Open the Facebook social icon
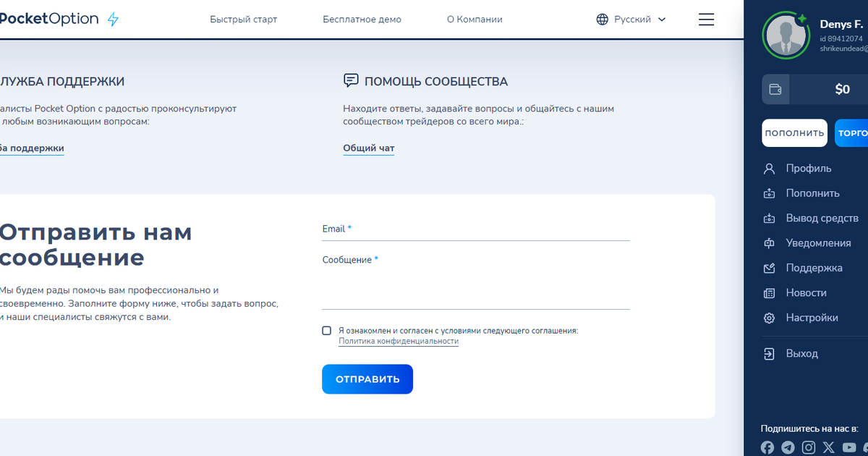 [767, 448]
